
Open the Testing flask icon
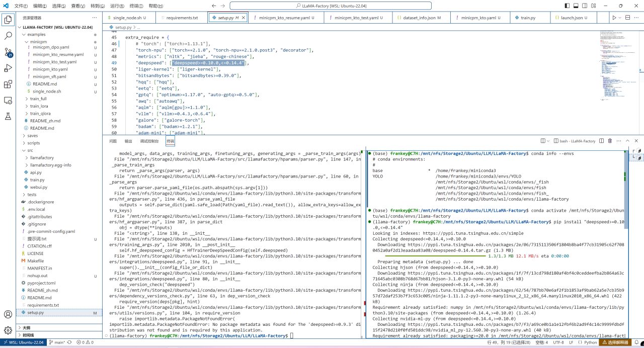pyautogui.click(x=8, y=116)
